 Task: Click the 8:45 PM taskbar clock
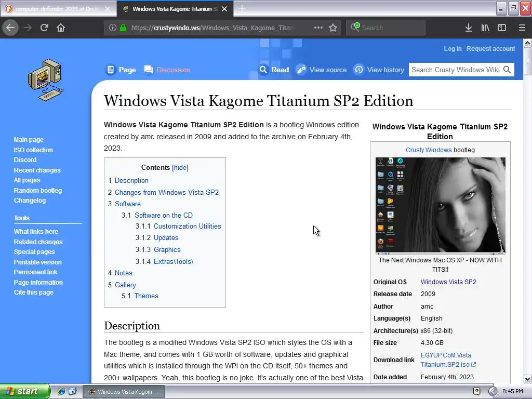(x=512, y=392)
